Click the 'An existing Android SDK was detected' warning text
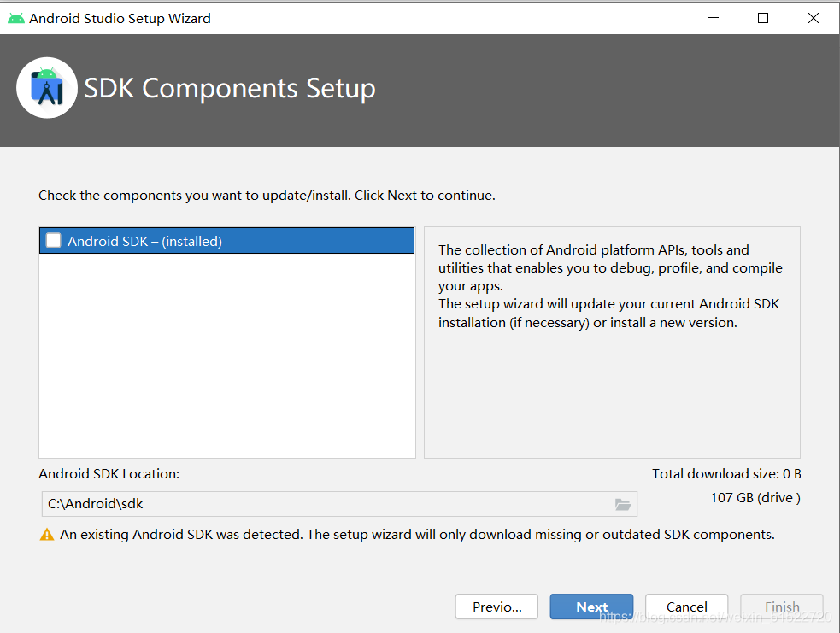The image size is (840, 633). [x=417, y=535]
